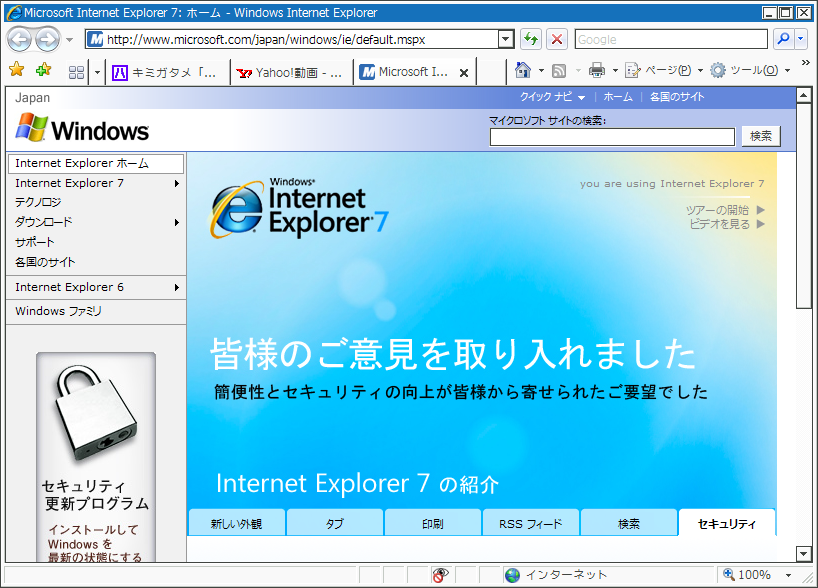Click Internet Explorer 7 logo banner
Image resolution: width=818 pixels, height=588 pixels.
tap(299, 208)
